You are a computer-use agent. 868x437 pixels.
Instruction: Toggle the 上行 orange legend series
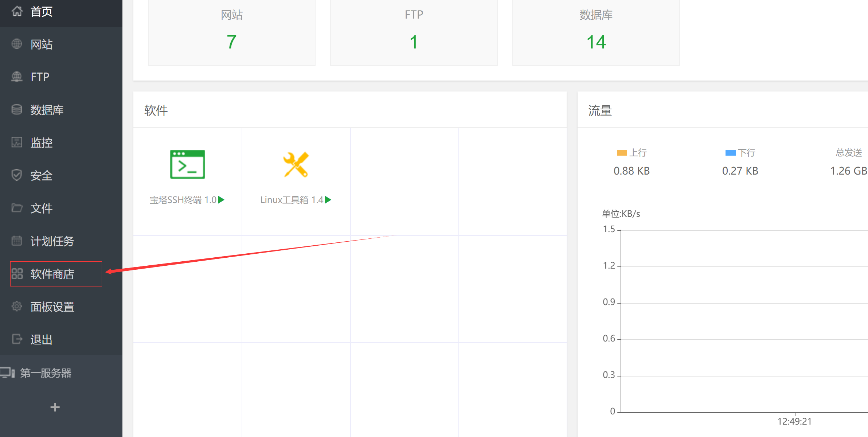pyautogui.click(x=632, y=153)
